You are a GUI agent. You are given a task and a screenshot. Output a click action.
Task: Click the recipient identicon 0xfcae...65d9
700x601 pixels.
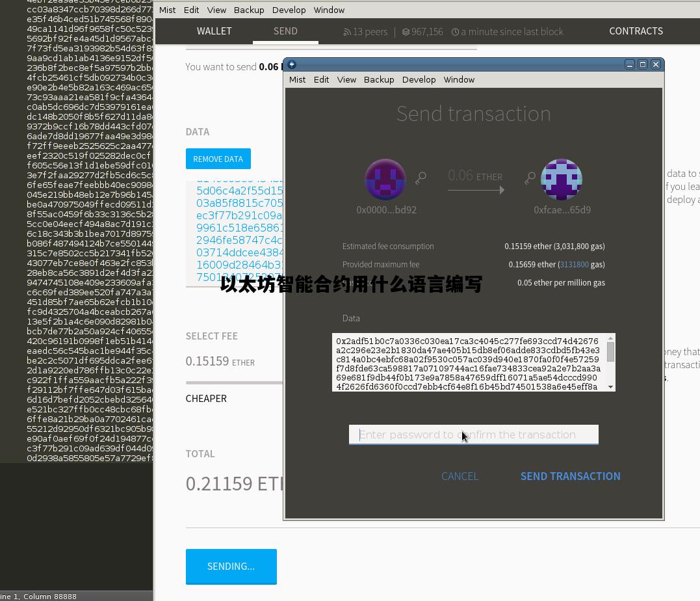point(561,180)
